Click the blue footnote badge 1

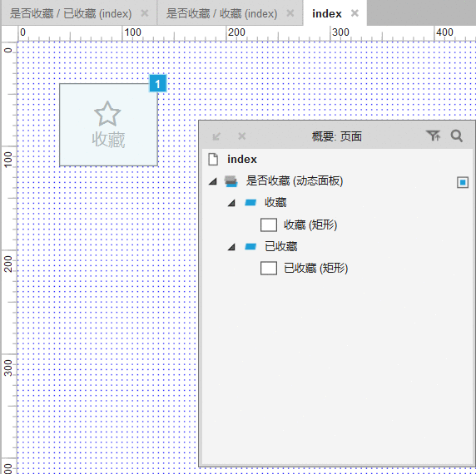158,83
